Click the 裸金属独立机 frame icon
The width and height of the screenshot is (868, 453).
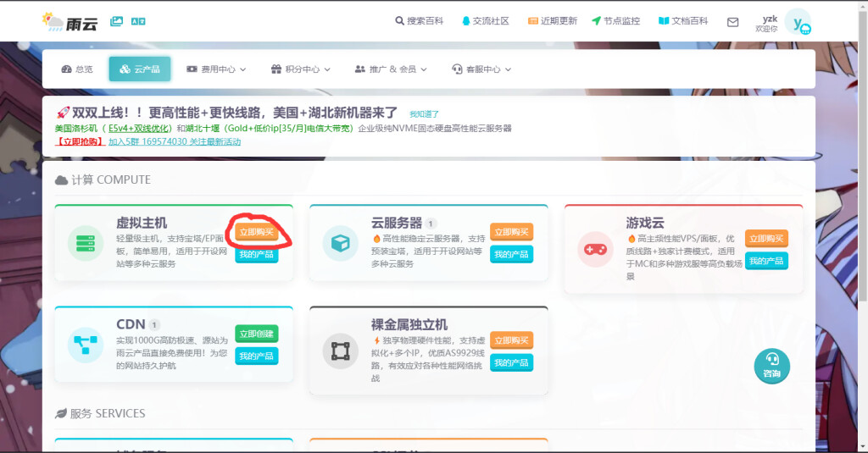(341, 351)
